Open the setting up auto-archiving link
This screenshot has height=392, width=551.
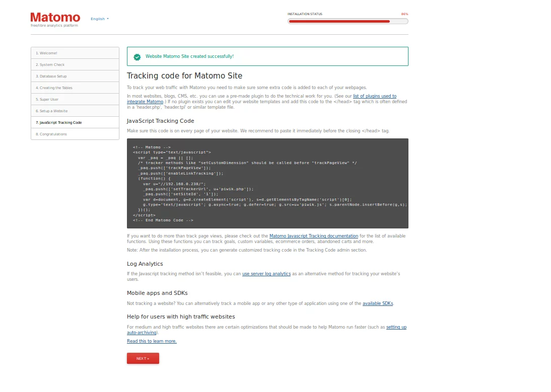396,327
